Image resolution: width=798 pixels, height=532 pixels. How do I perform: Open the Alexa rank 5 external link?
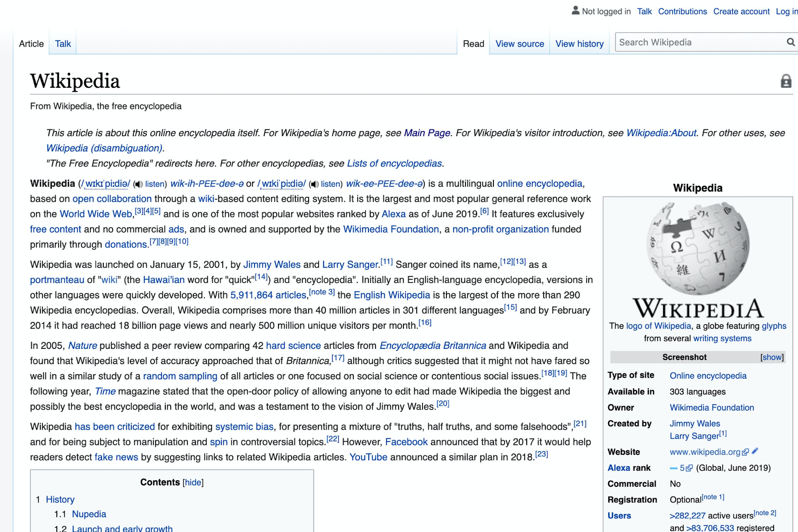point(686,468)
